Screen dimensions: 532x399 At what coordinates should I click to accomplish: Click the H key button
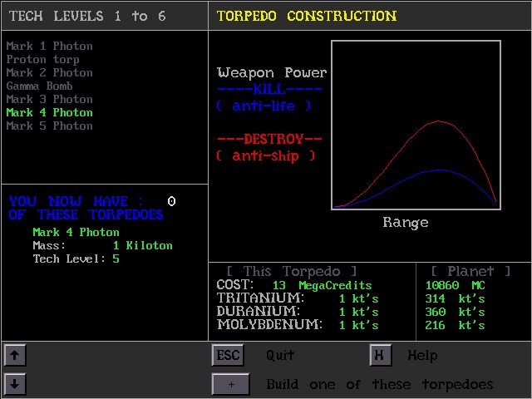379,355
